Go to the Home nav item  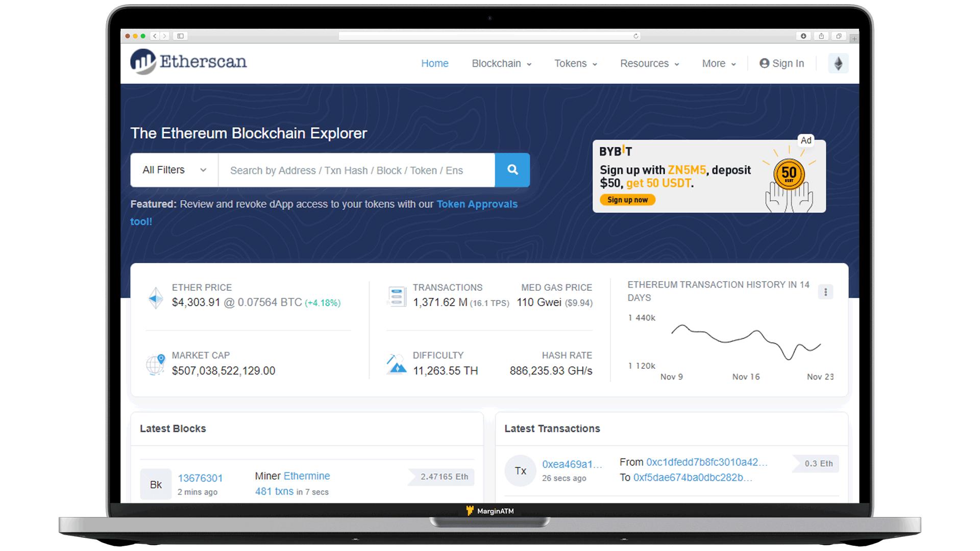pyautogui.click(x=434, y=63)
